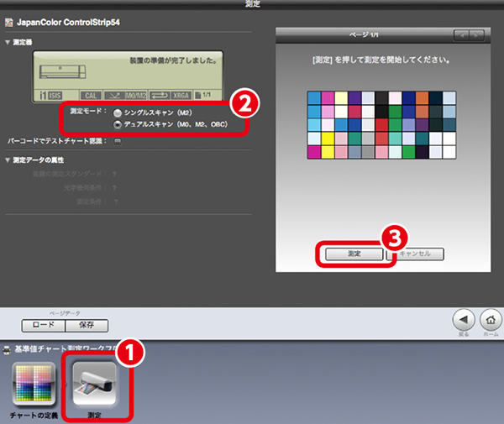
Task: Click the 1/1 page indicator on device display
Action: point(203,95)
